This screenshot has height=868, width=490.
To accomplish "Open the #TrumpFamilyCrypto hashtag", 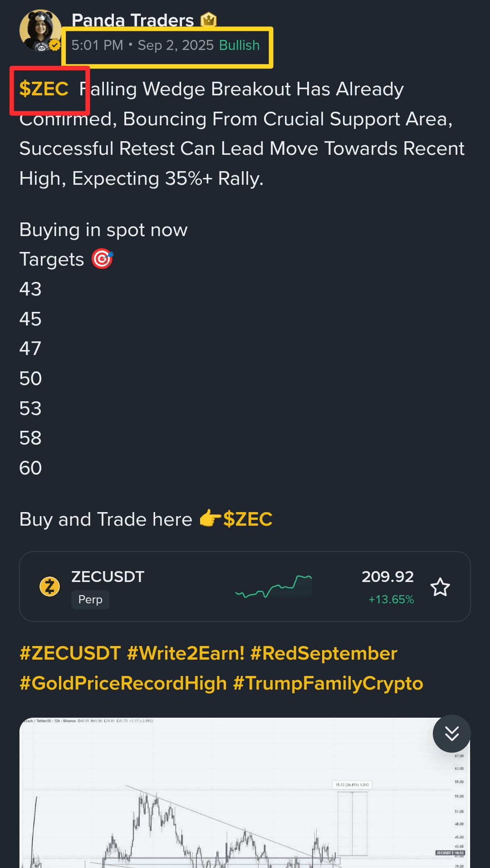I will coord(328,683).
